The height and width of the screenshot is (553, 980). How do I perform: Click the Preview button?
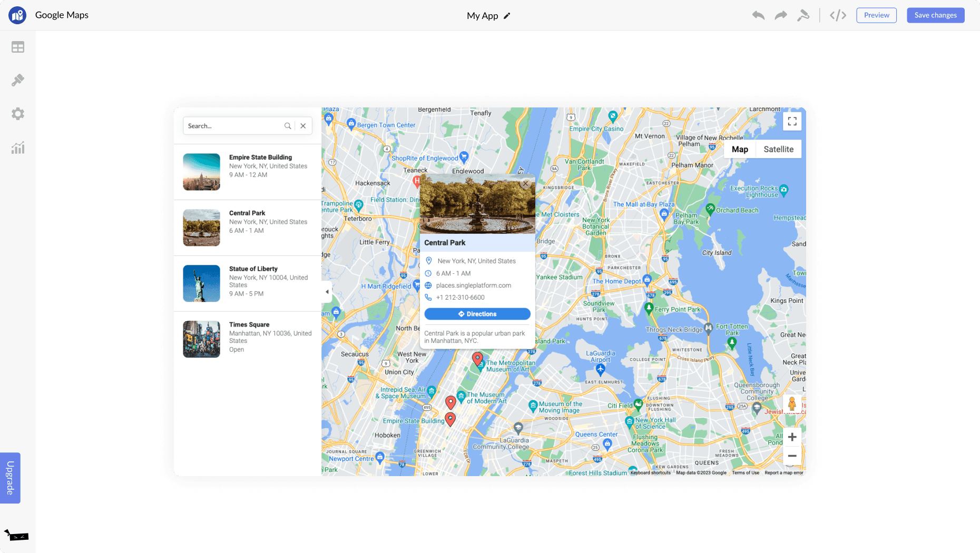876,15
